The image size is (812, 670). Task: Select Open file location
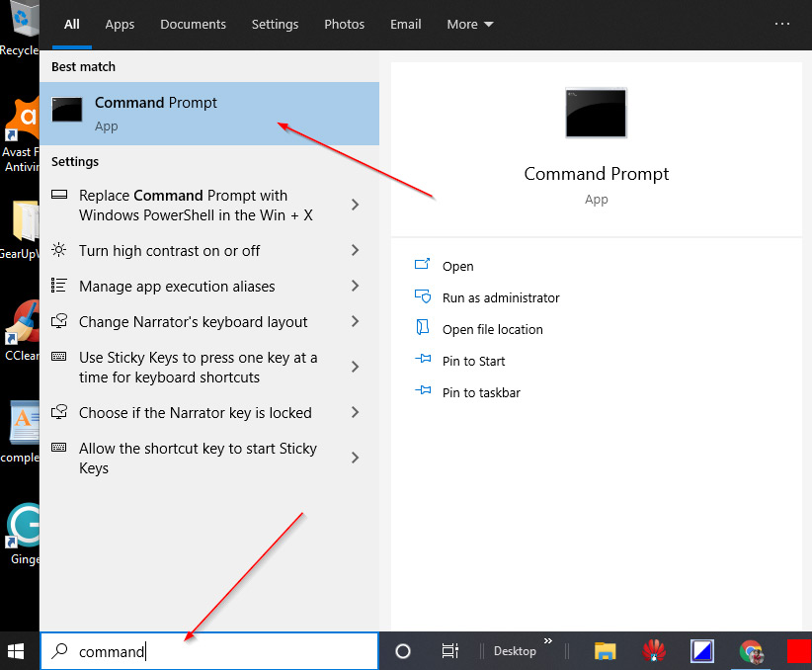(x=493, y=329)
